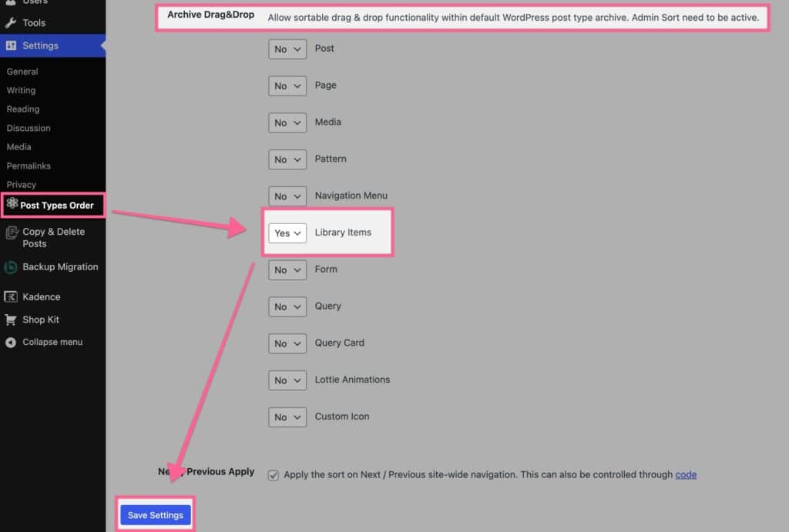Select Writing in the Settings submenu
This screenshot has height=532, width=789.
21,90
